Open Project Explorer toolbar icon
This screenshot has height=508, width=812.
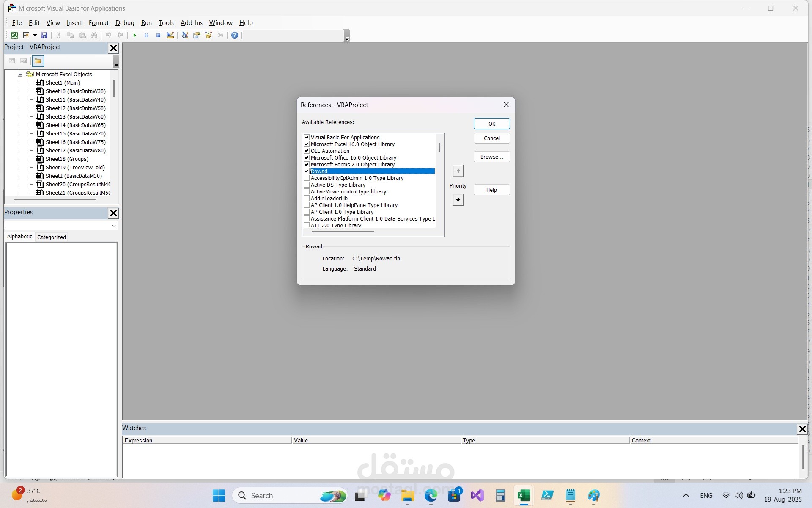click(x=185, y=35)
